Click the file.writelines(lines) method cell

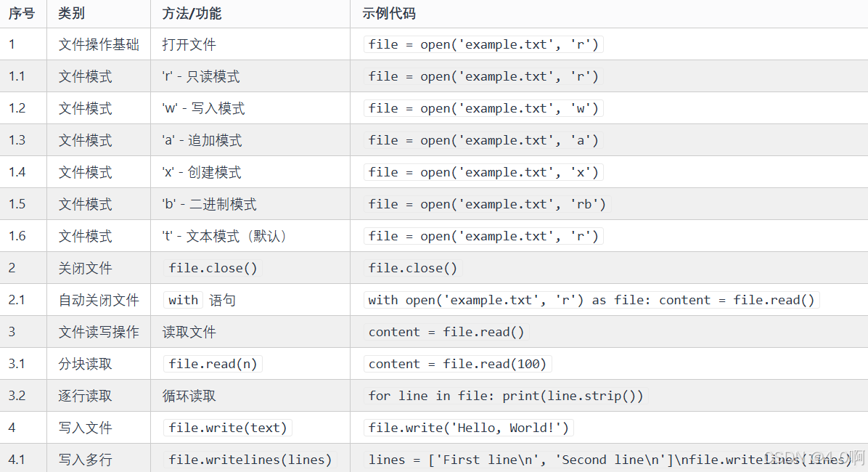[x=250, y=460]
